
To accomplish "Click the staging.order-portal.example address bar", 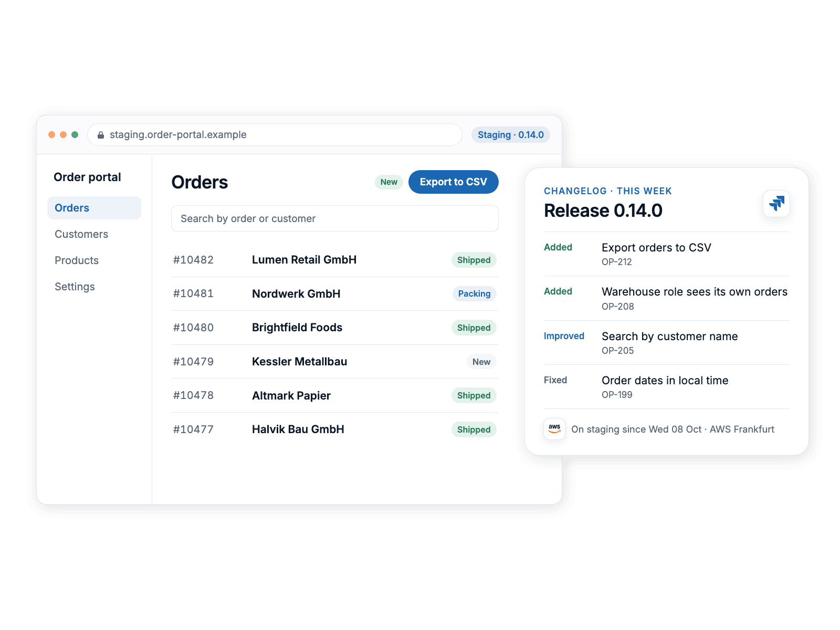I will [x=275, y=135].
